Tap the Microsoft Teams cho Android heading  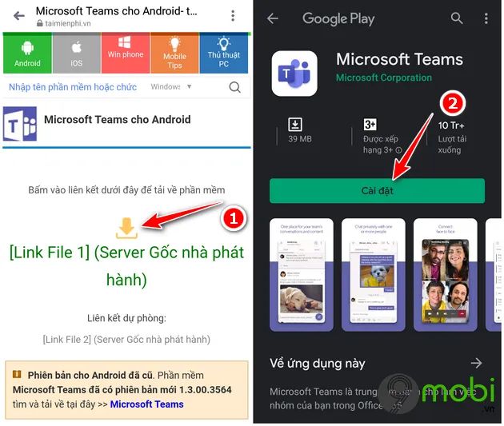click(118, 119)
